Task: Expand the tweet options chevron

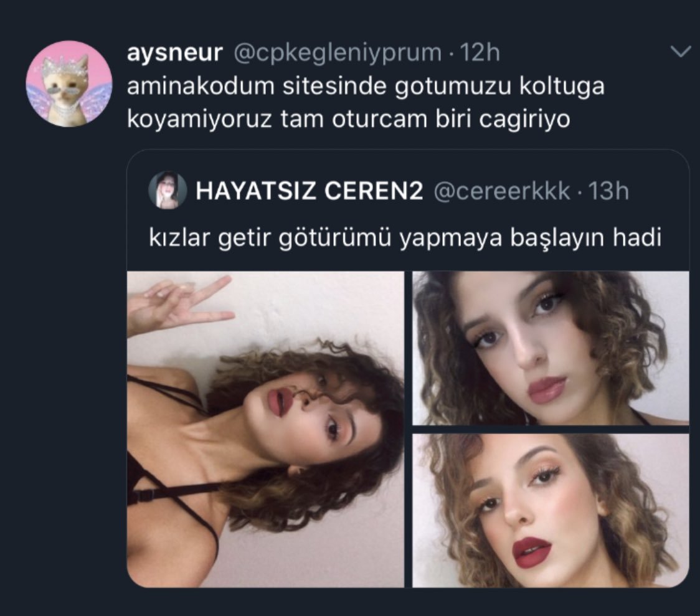Action: (x=681, y=52)
